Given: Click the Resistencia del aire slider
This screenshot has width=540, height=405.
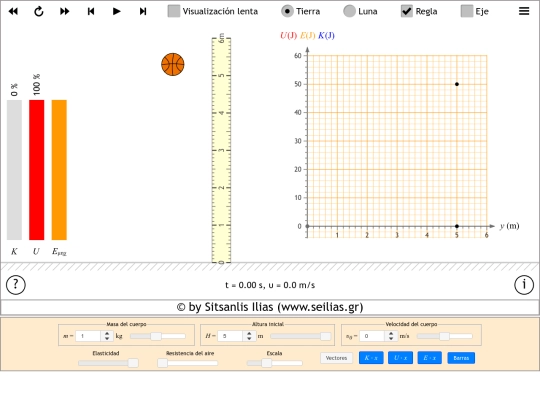Looking at the screenshot, I should pyautogui.click(x=188, y=363).
